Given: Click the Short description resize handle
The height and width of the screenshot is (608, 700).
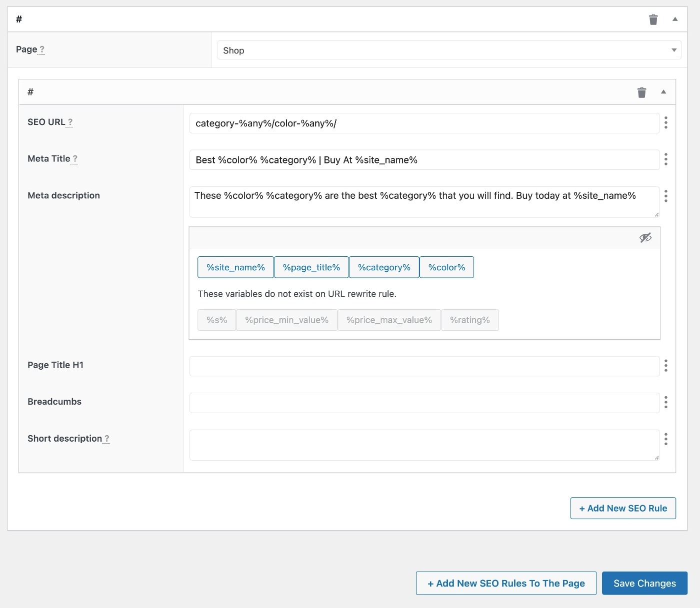Looking at the screenshot, I should pyautogui.click(x=656, y=457).
